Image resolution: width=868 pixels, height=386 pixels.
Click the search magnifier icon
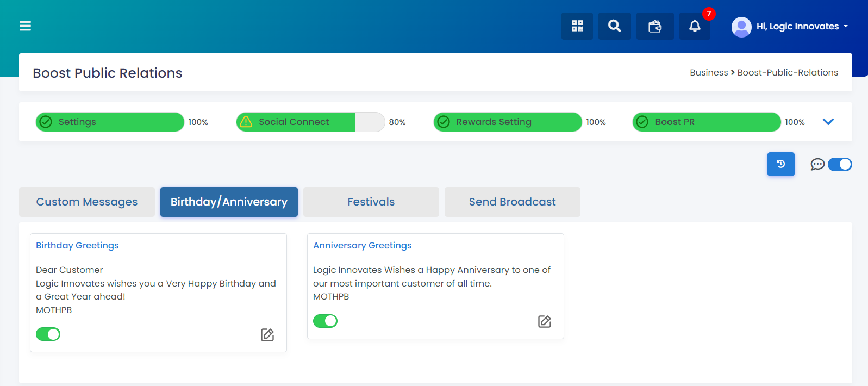tap(615, 26)
